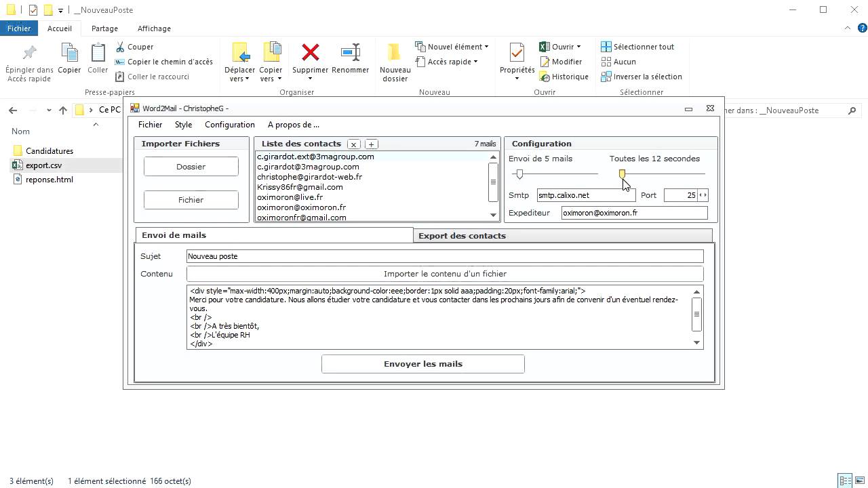Remove contacts with the x button

353,144
